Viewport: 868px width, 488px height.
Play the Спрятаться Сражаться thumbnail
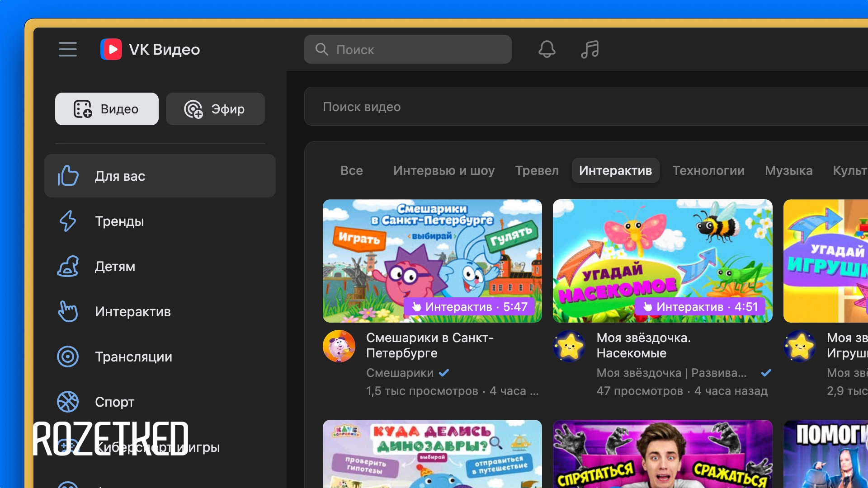pos(663,454)
